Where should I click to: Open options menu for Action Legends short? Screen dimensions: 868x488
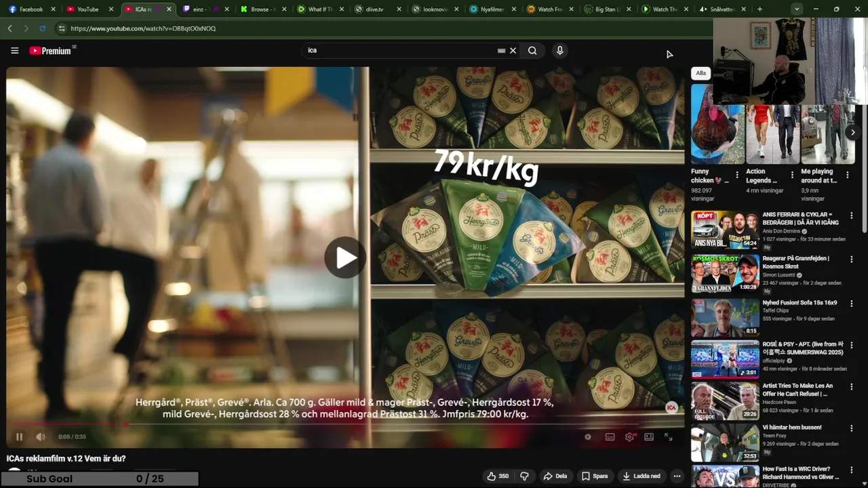click(x=792, y=175)
